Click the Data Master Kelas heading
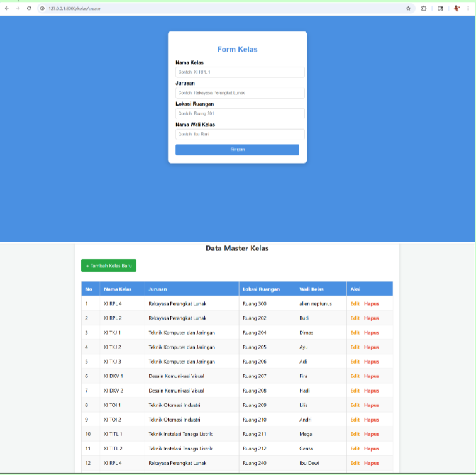476x475 pixels. tap(237, 249)
